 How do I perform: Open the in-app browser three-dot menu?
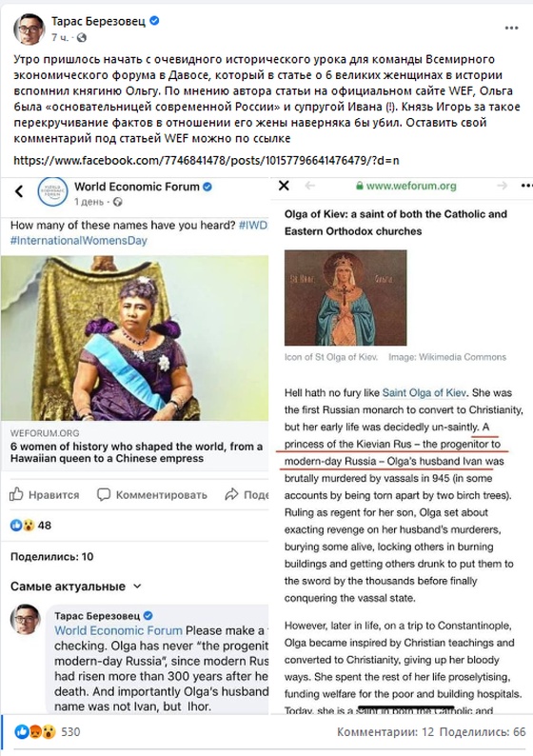[x=526, y=186]
